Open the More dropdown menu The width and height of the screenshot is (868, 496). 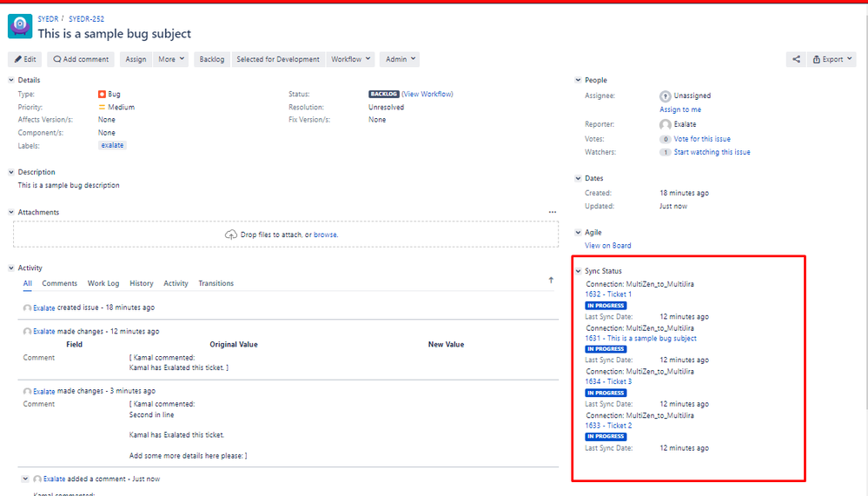(171, 59)
